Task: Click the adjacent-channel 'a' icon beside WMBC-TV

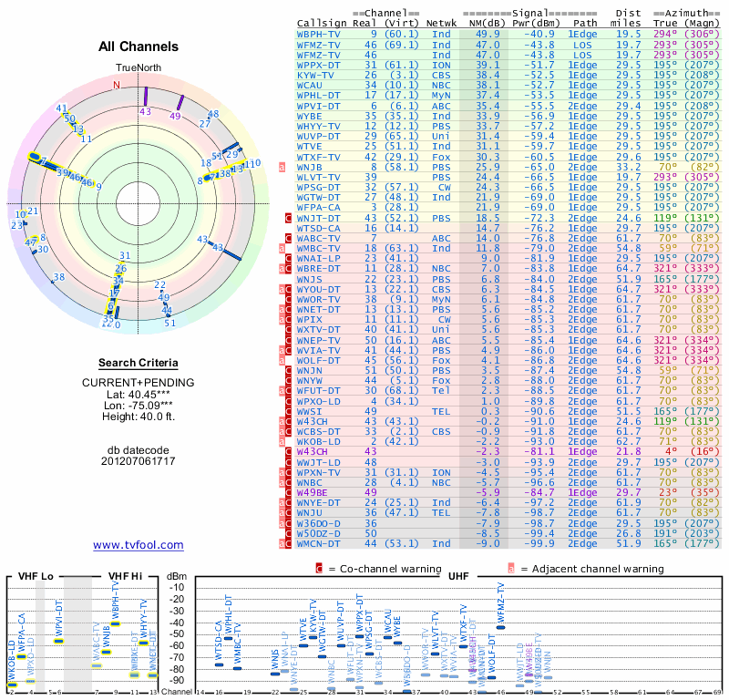Action: coord(282,249)
